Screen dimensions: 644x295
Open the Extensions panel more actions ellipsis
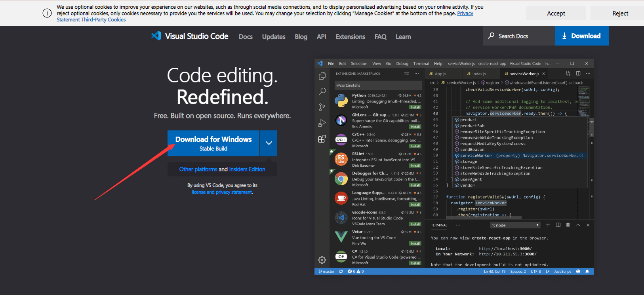coord(417,74)
